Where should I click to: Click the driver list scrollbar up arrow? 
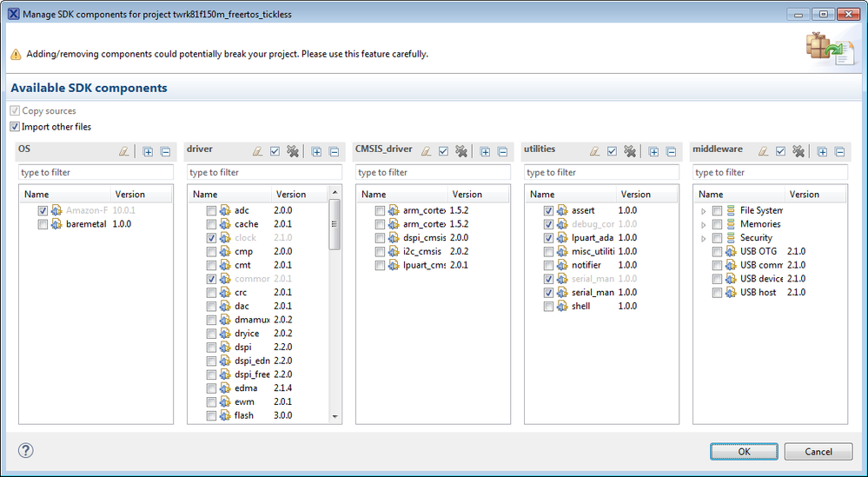pos(335,192)
